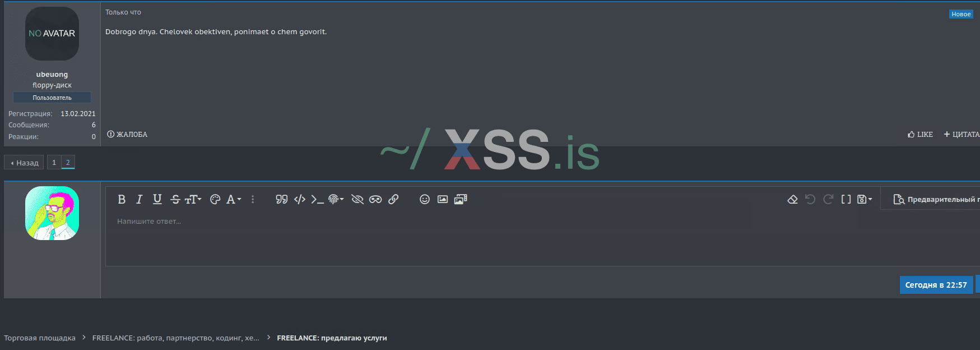Screen dimensions: 980x350
Task: Redo the last edit
Action: coord(828,199)
